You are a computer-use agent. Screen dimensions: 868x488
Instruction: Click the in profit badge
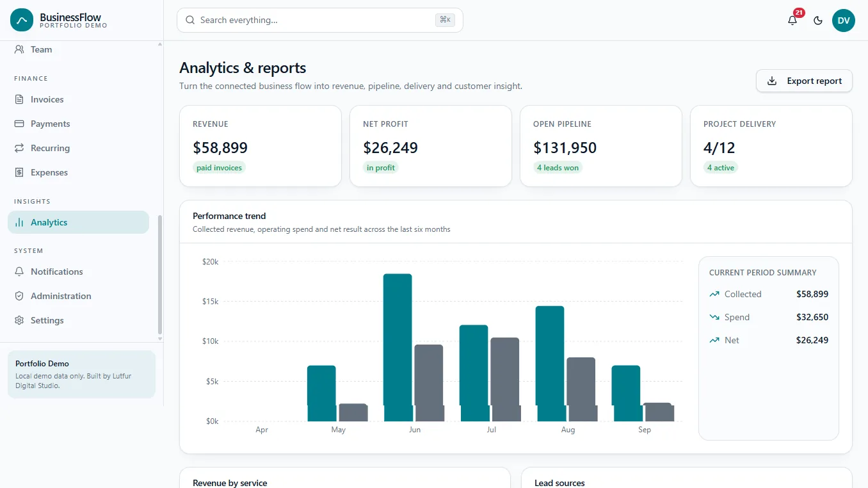pyautogui.click(x=381, y=168)
